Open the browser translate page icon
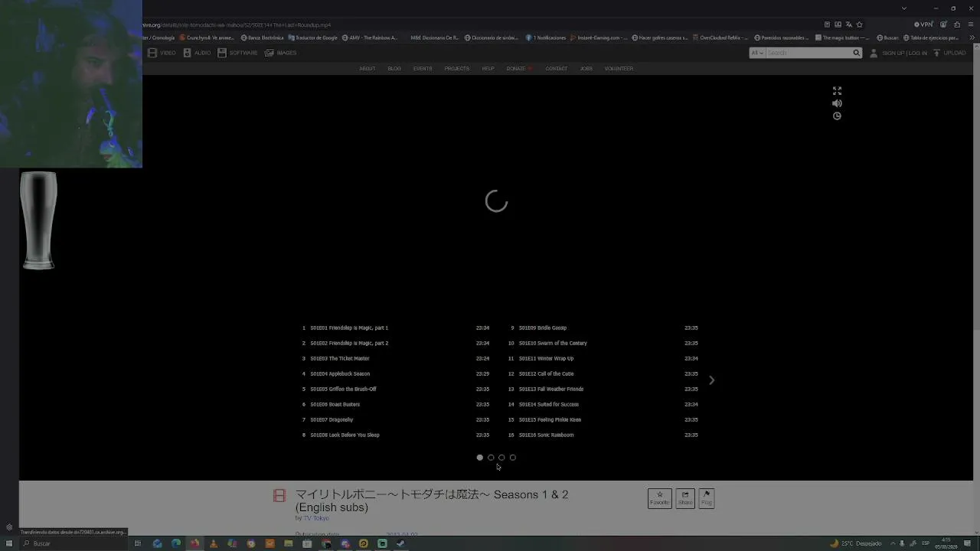The image size is (980, 551). pyautogui.click(x=848, y=24)
